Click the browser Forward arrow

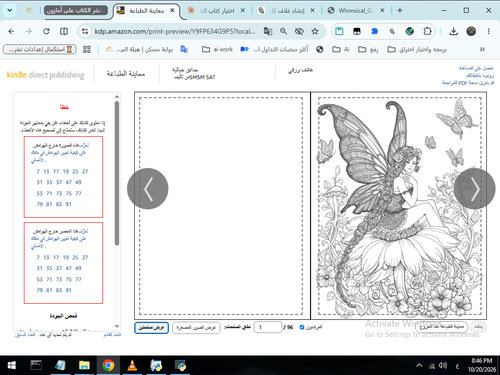click(29, 31)
